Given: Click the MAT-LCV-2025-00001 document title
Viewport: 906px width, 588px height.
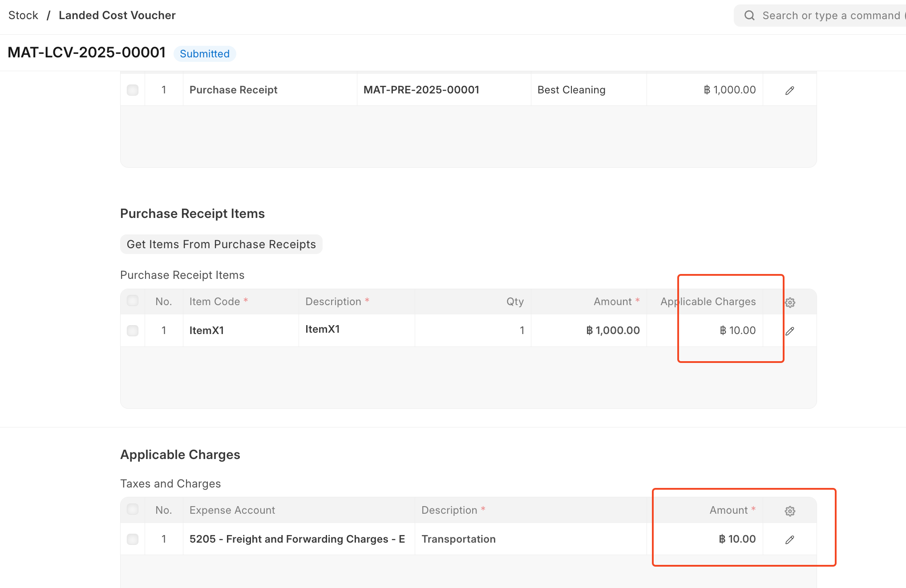Looking at the screenshot, I should point(87,52).
